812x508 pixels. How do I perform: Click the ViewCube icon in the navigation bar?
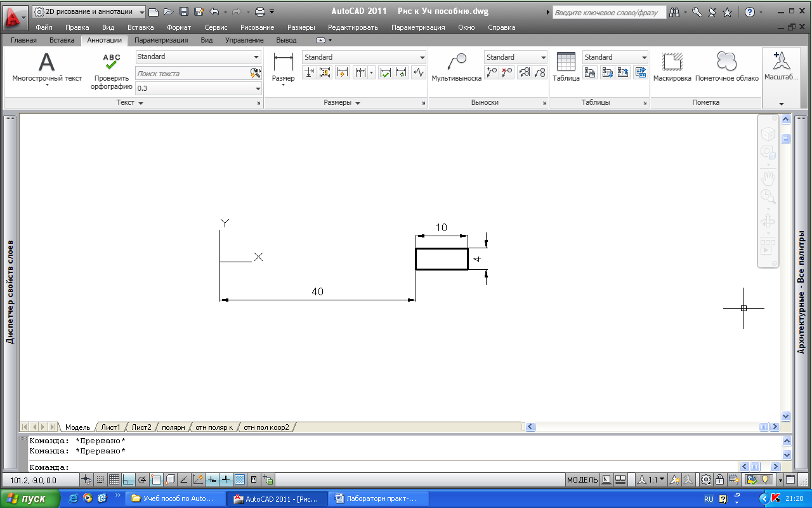coord(768,134)
